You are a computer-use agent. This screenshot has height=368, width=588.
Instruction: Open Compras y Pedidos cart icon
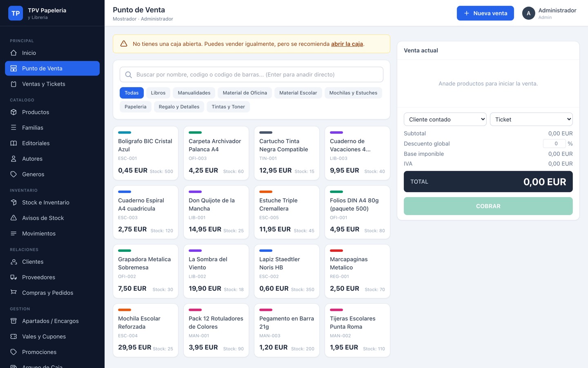click(x=13, y=293)
